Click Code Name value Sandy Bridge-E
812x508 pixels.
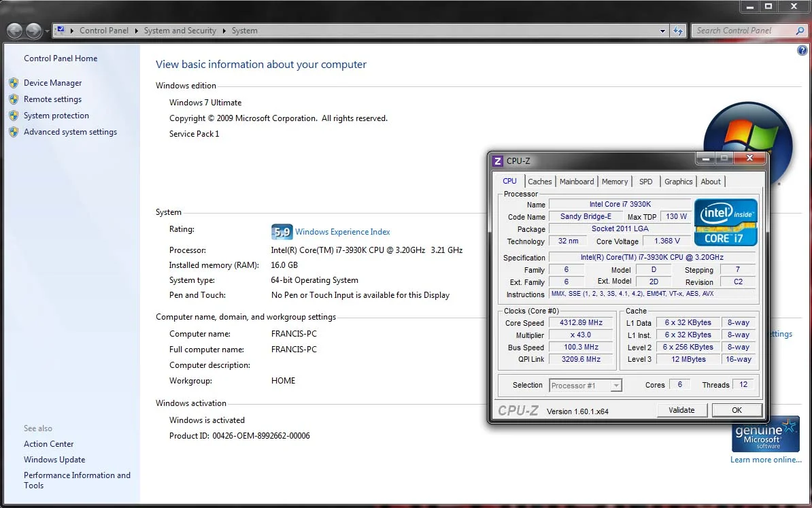click(586, 216)
